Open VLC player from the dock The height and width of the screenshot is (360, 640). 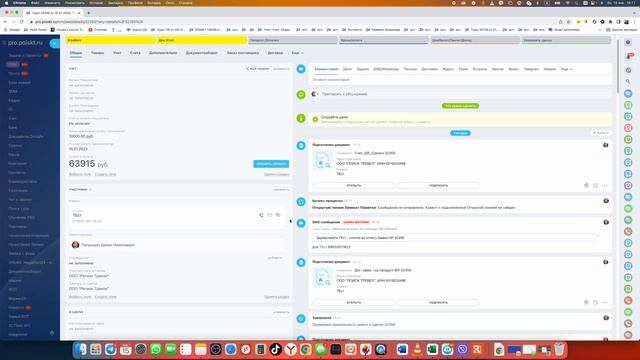pyautogui.click(x=417, y=349)
